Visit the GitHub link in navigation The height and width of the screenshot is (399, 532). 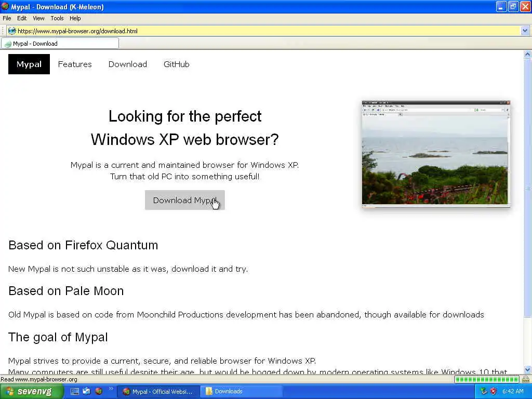coord(177,64)
